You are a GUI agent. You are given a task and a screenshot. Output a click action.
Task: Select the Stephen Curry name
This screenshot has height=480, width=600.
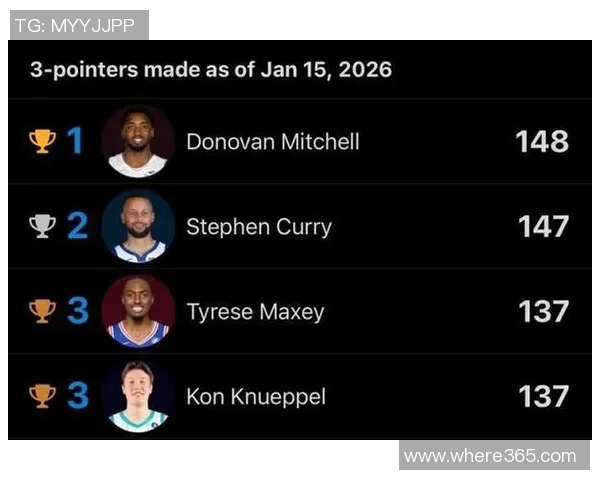(258, 227)
